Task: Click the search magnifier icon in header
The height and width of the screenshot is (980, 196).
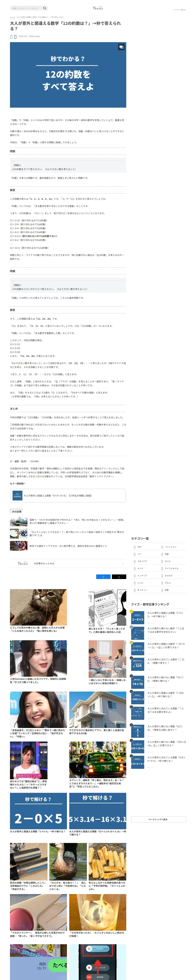Action: point(45,8)
